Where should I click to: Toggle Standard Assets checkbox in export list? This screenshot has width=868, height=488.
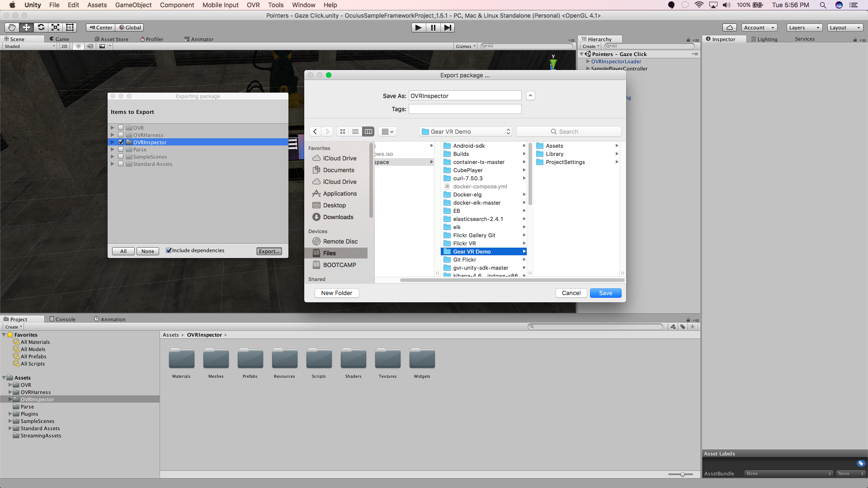[x=121, y=164]
